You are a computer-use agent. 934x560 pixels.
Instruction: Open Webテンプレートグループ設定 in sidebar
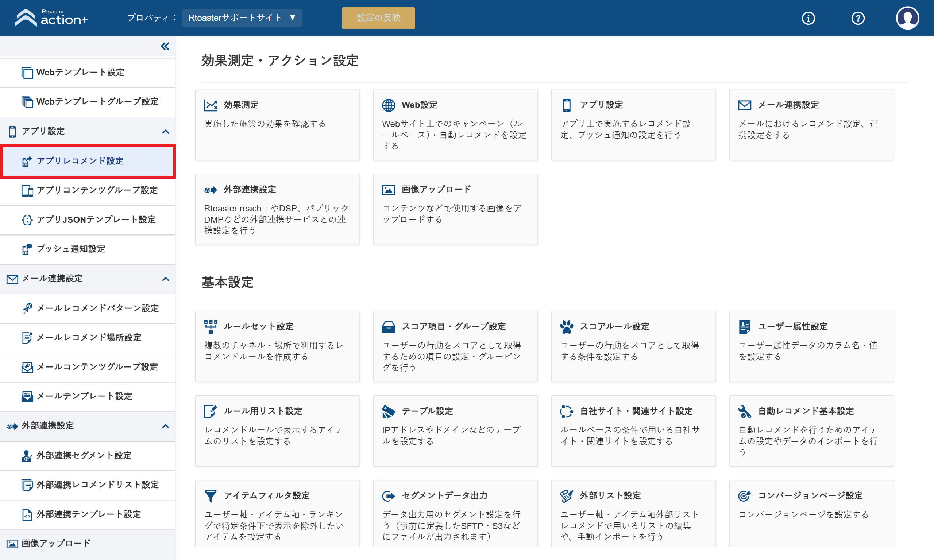88,102
